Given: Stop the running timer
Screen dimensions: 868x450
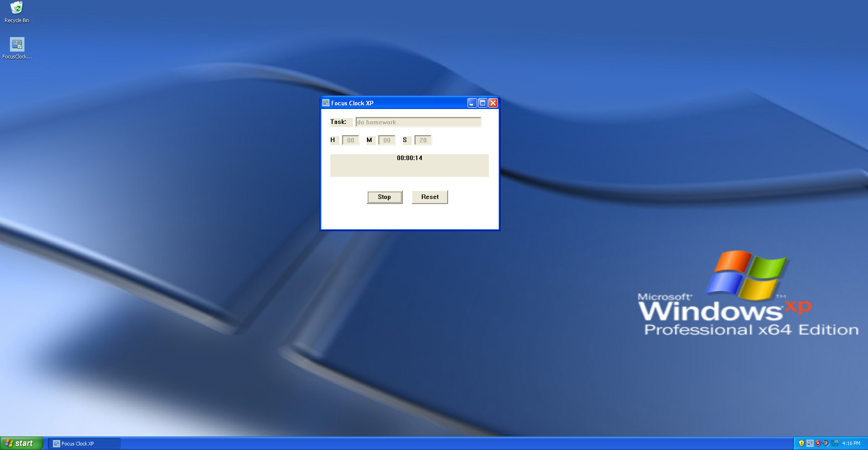Looking at the screenshot, I should (x=384, y=197).
